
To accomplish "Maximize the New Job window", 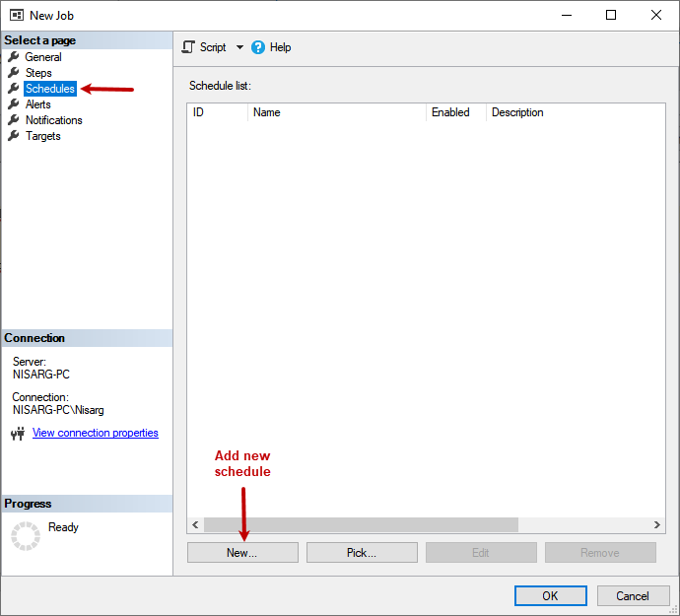I will (x=611, y=15).
